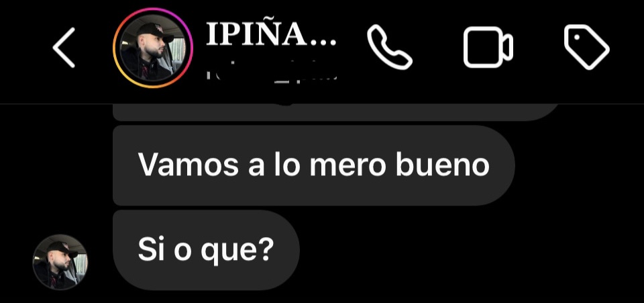Return to the inbox with the chevron
Image resolution: width=644 pixels, height=303 pixels.
[x=64, y=48]
